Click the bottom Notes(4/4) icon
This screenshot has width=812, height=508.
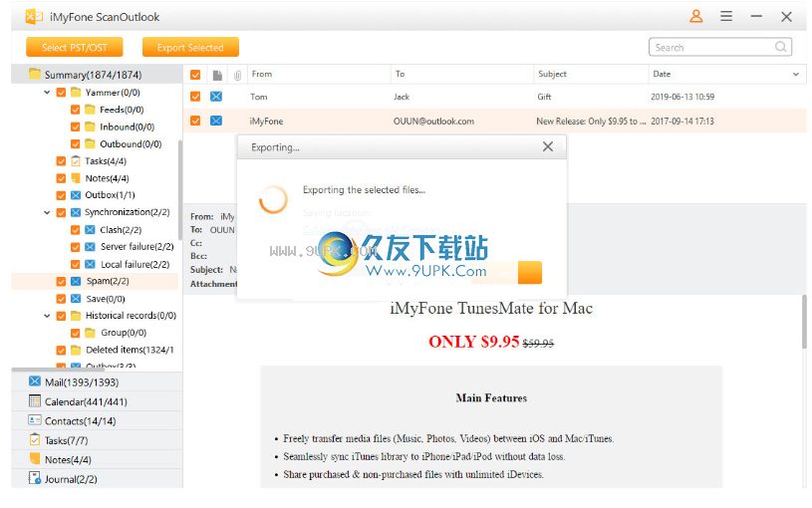35,459
